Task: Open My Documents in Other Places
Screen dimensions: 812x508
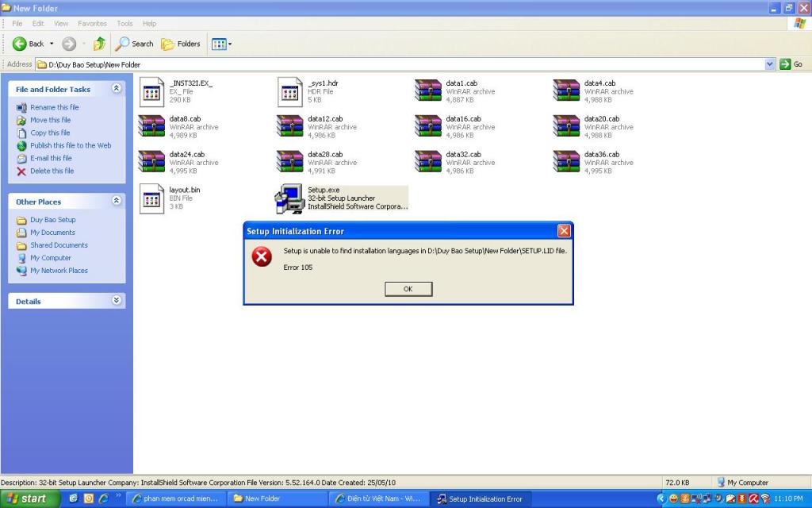Action: point(52,233)
